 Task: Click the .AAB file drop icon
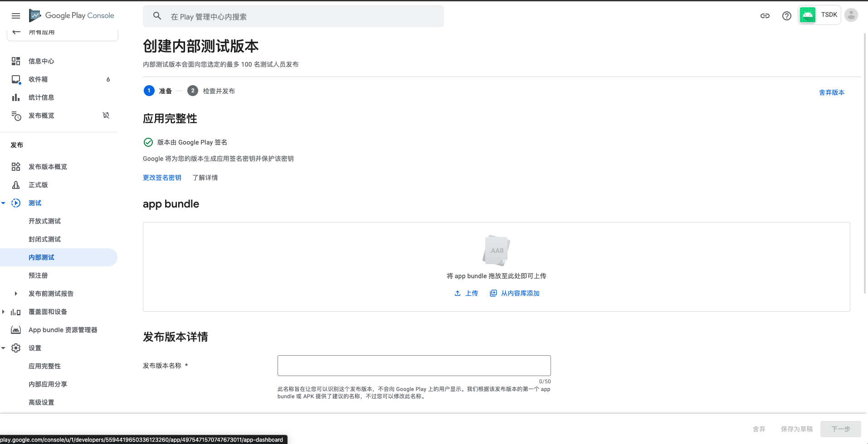[497, 250]
